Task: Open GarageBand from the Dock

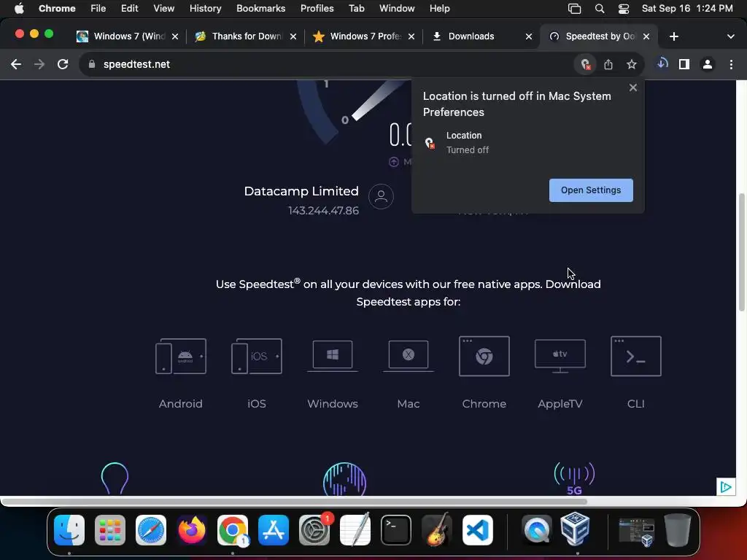Action: pyautogui.click(x=437, y=529)
